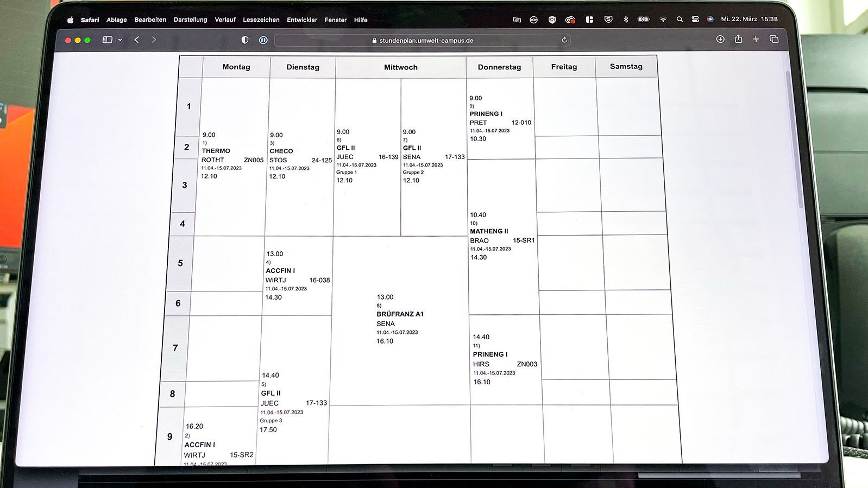The image size is (868, 488).
Task: Reload the page with the refresh icon
Action: click(x=564, y=40)
